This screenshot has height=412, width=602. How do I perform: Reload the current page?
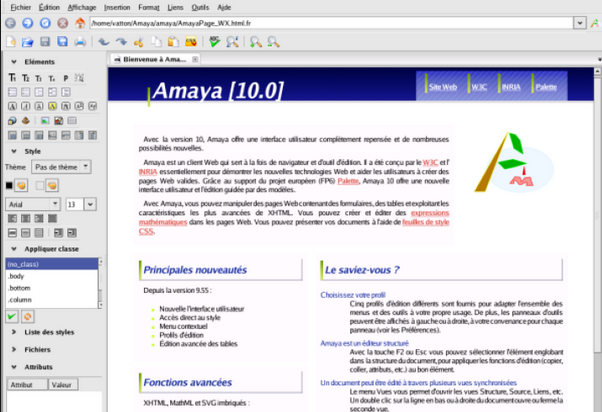point(45,23)
